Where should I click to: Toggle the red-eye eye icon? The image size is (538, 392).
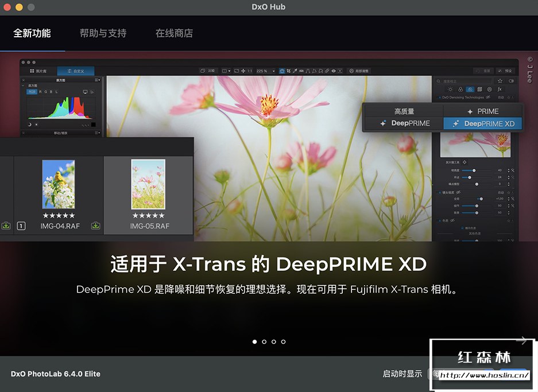pyautogui.click(x=334, y=71)
